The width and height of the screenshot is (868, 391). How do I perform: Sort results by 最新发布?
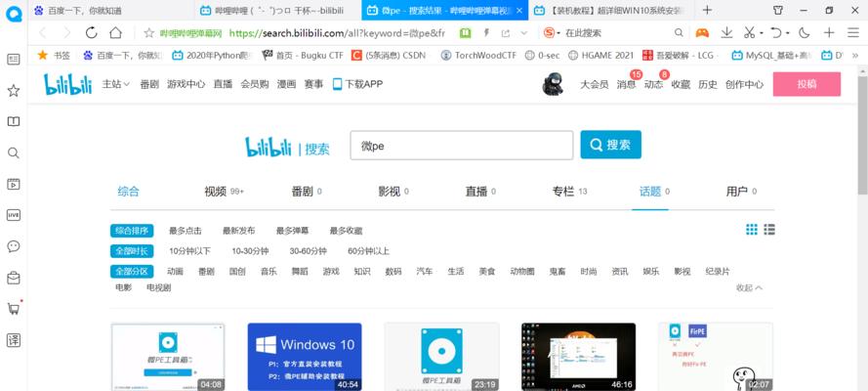(239, 231)
